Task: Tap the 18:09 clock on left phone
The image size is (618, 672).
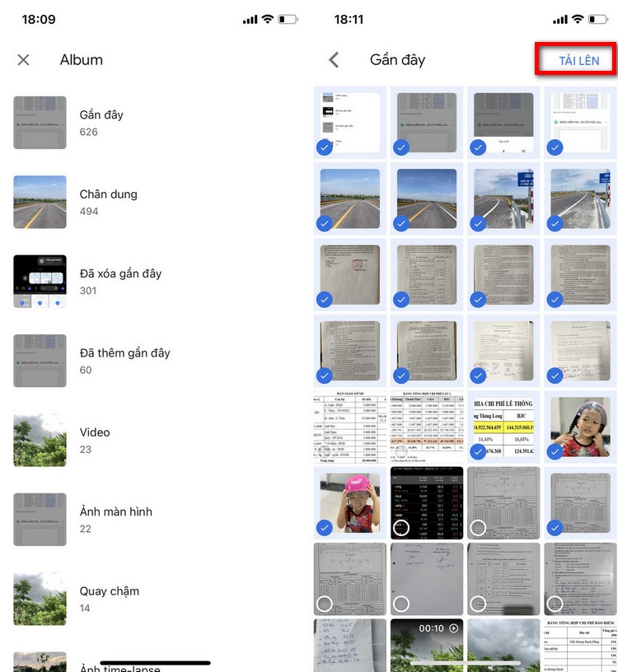Action: 39,19
